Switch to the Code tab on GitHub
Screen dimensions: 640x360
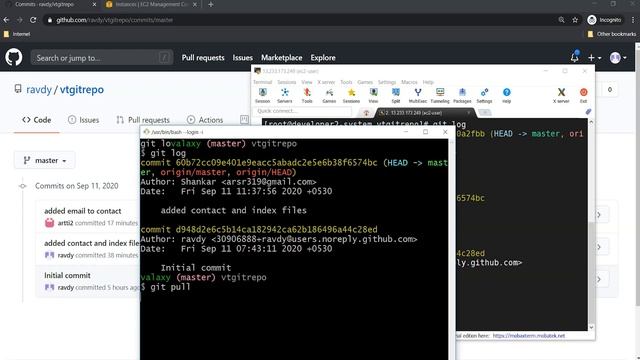37,120
